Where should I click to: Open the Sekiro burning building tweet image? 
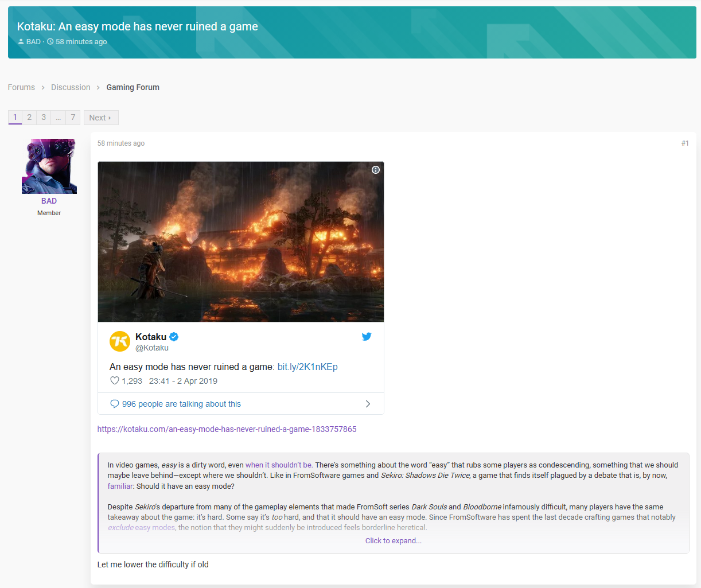tap(241, 242)
